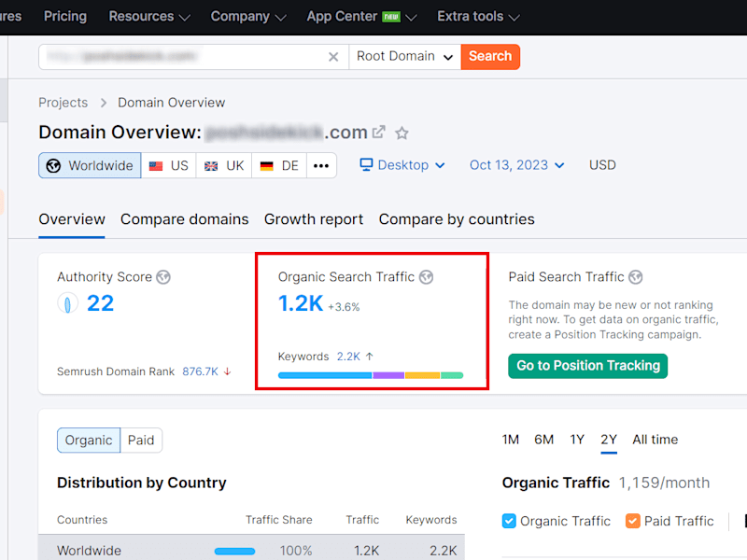Expand the Resources menu

149,17
